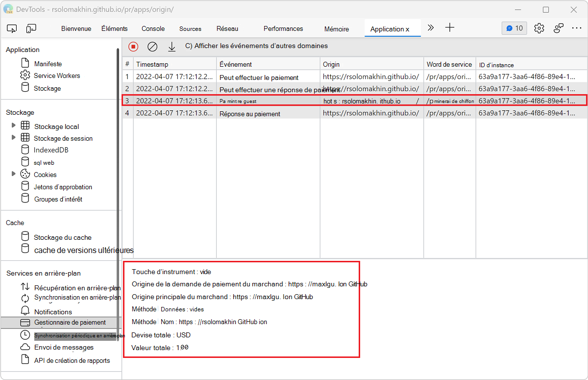Select Service Workers label in sidebar
This screenshot has width=588, height=380.
click(x=57, y=76)
